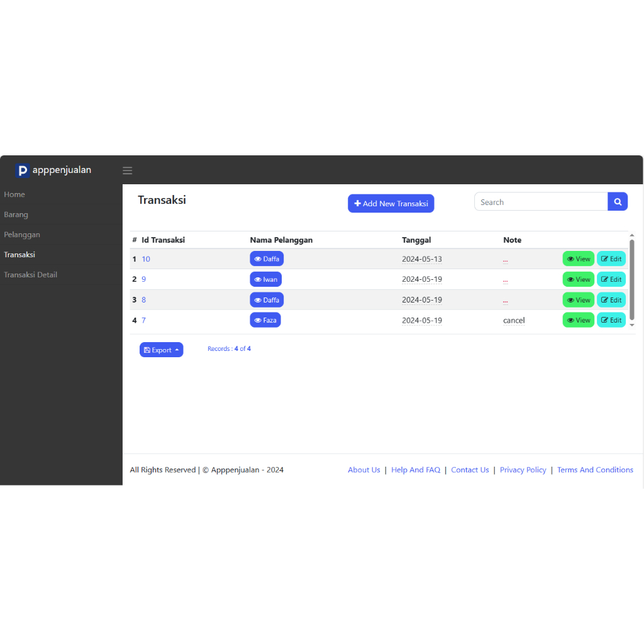Click Add New Transaksi button
644x644 pixels.
391,203
